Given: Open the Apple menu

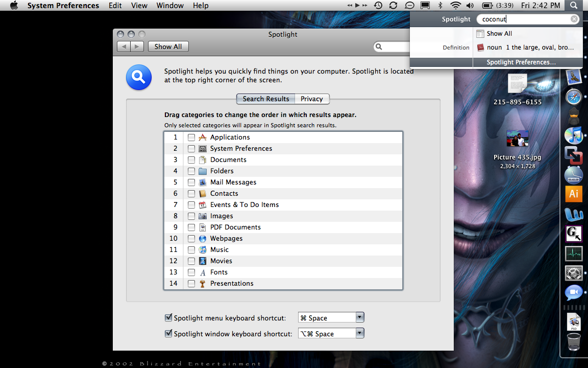Looking at the screenshot, I should (x=14, y=5).
